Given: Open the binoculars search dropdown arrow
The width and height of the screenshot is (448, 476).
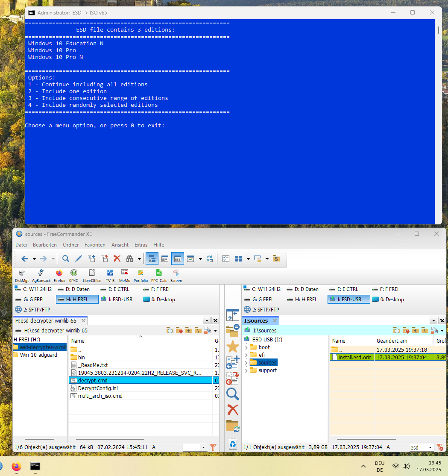Looking at the screenshot, I should 139,259.
